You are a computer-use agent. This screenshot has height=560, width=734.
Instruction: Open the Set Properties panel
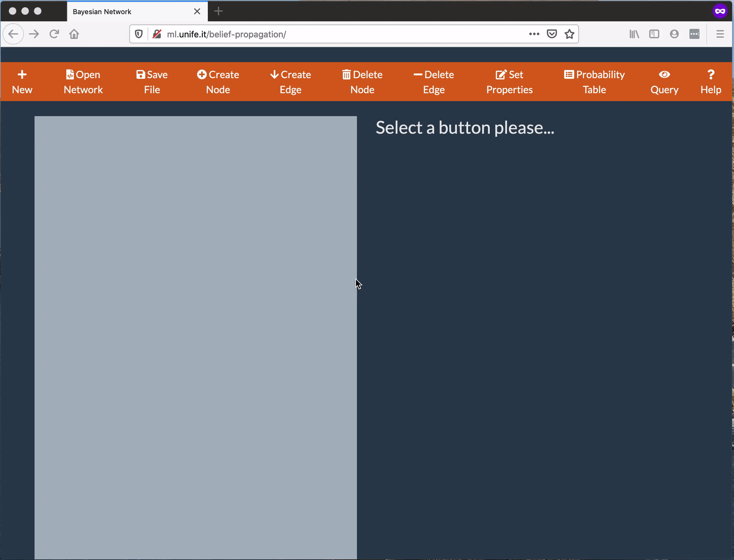(x=509, y=82)
